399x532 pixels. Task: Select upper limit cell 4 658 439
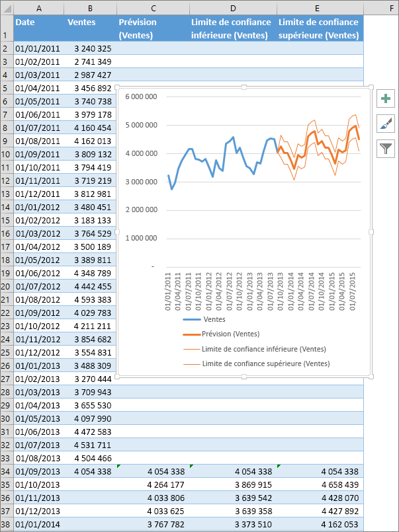point(320,484)
